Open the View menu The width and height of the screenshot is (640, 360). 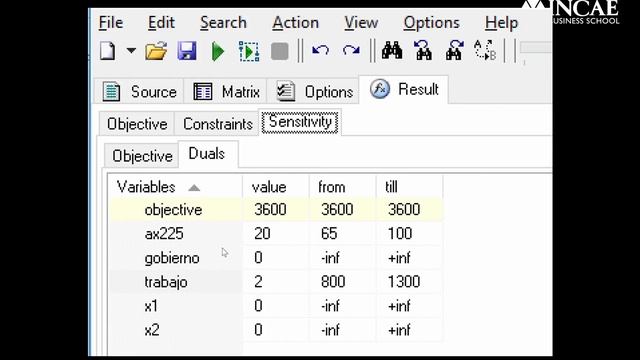click(x=361, y=22)
